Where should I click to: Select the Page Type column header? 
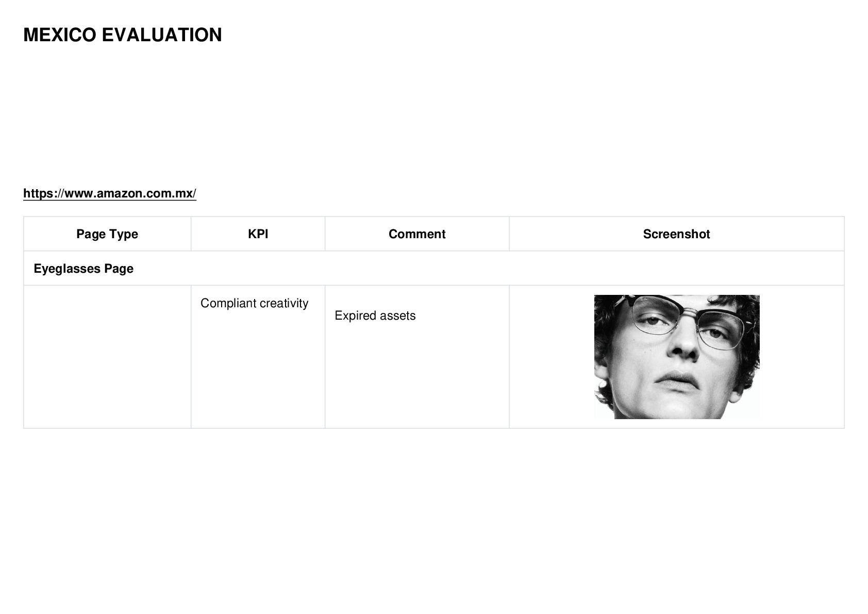[x=107, y=234]
